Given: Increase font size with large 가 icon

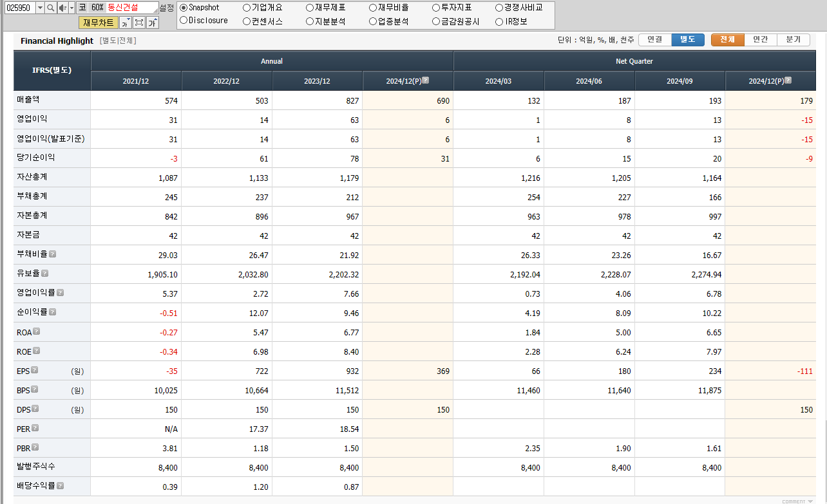Looking at the screenshot, I should (x=152, y=23).
